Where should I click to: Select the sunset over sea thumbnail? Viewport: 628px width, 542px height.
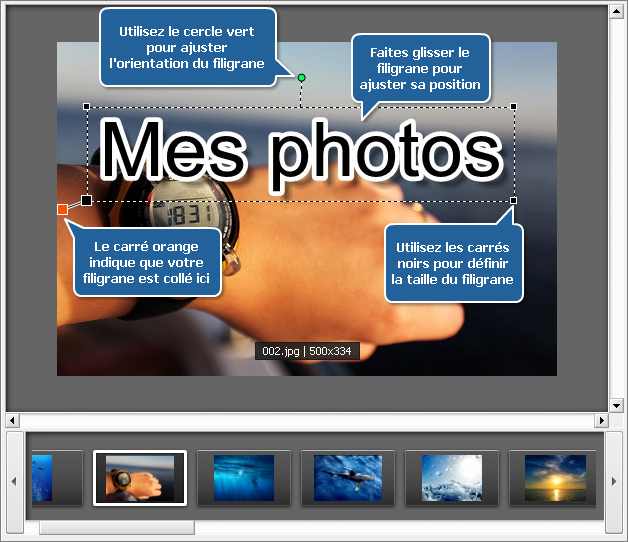(555, 478)
